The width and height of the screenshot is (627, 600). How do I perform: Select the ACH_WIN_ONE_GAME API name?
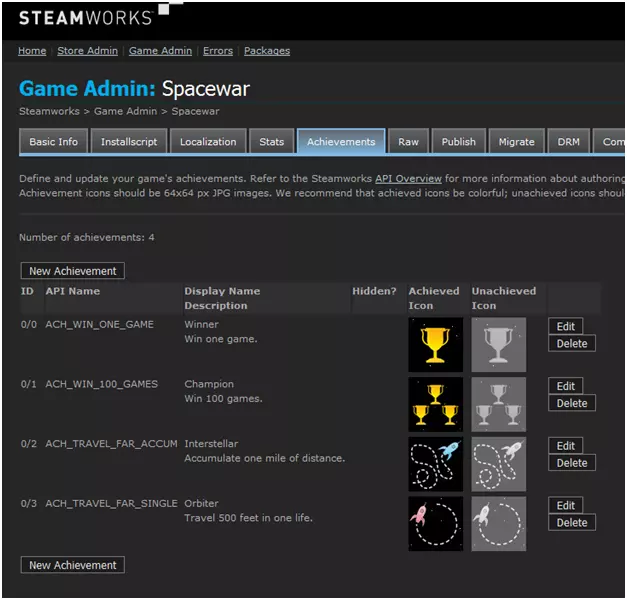coord(100,324)
